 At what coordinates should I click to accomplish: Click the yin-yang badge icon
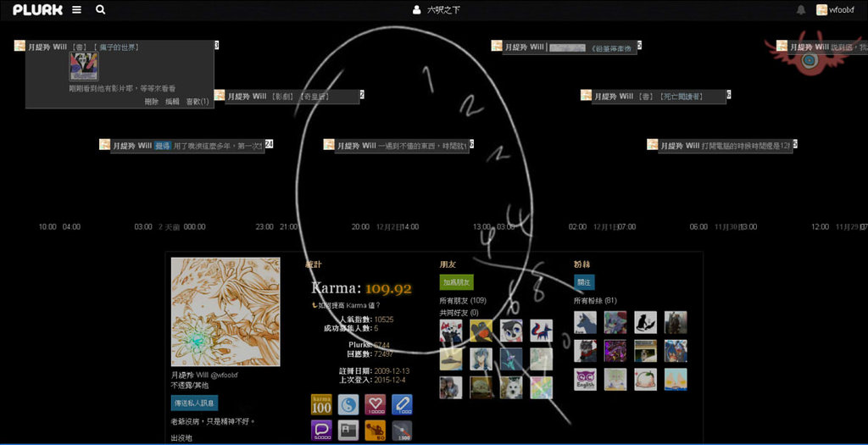348,404
